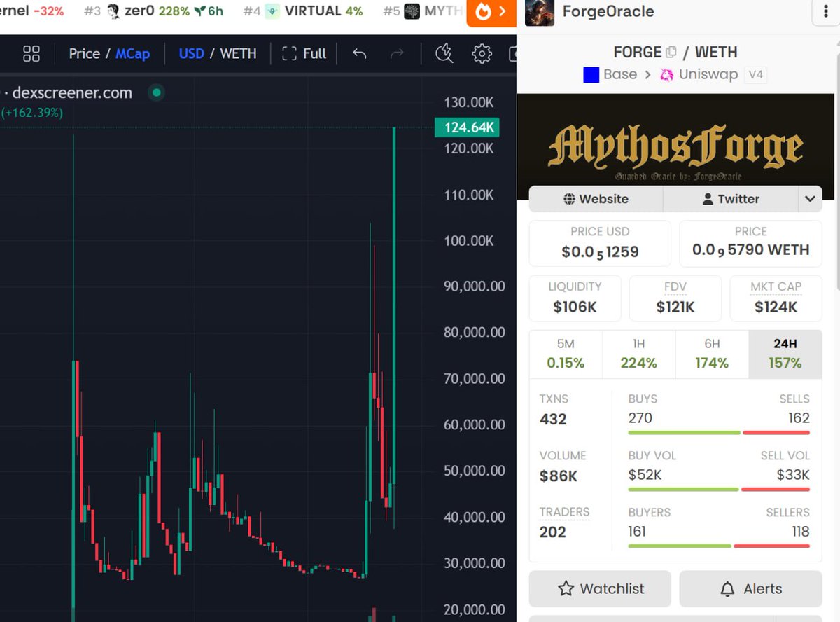Select WETH as chart currency
The width and height of the screenshot is (840, 622).
pyautogui.click(x=238, y=53)
